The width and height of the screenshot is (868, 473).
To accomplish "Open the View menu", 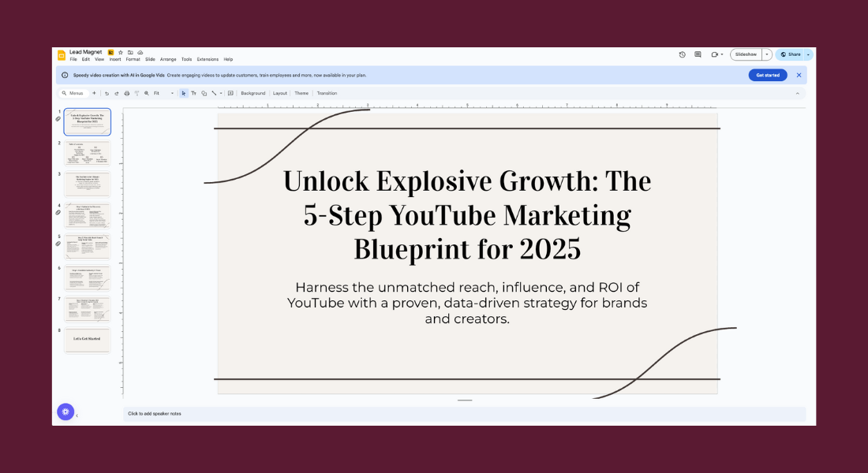I will tap(99, 59).
